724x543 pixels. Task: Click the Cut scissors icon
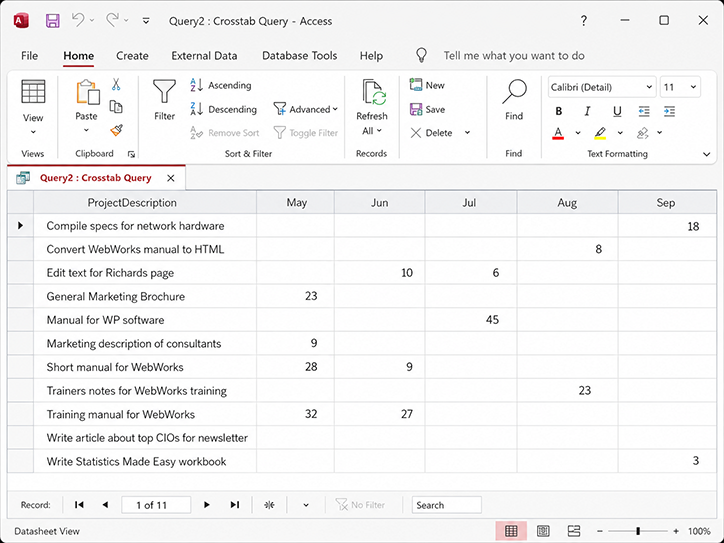click(116, 84)
